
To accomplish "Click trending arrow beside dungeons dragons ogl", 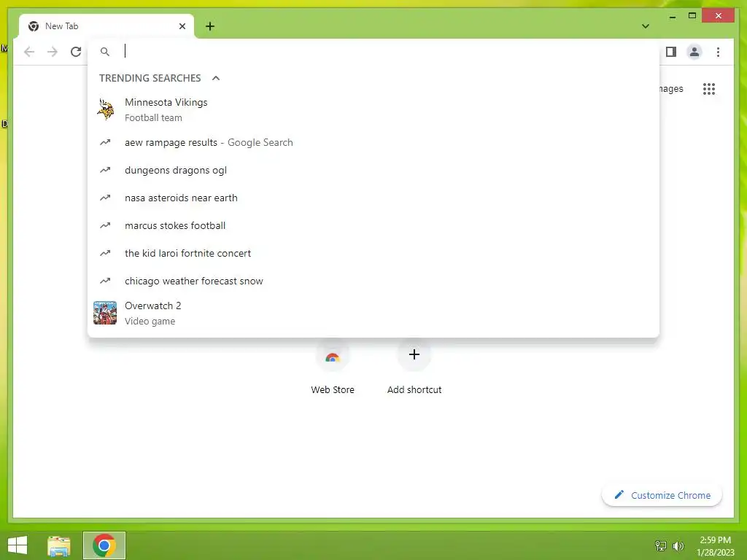I will click(105, 170).
